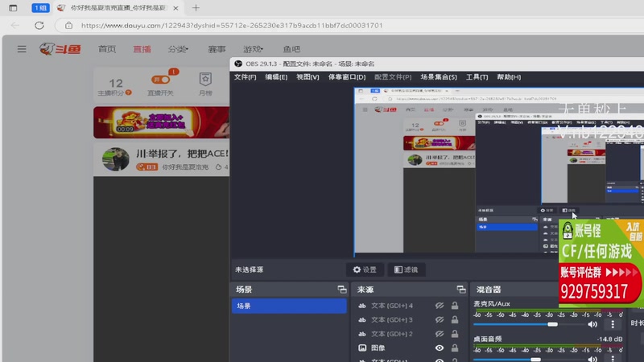Go to 首页 on Douyu

(107, 49)
